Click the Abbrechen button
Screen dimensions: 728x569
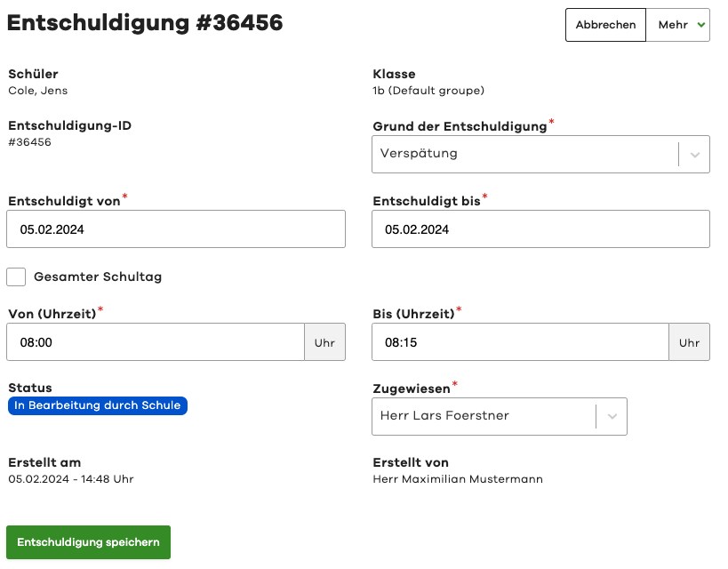tap(605, 25)
